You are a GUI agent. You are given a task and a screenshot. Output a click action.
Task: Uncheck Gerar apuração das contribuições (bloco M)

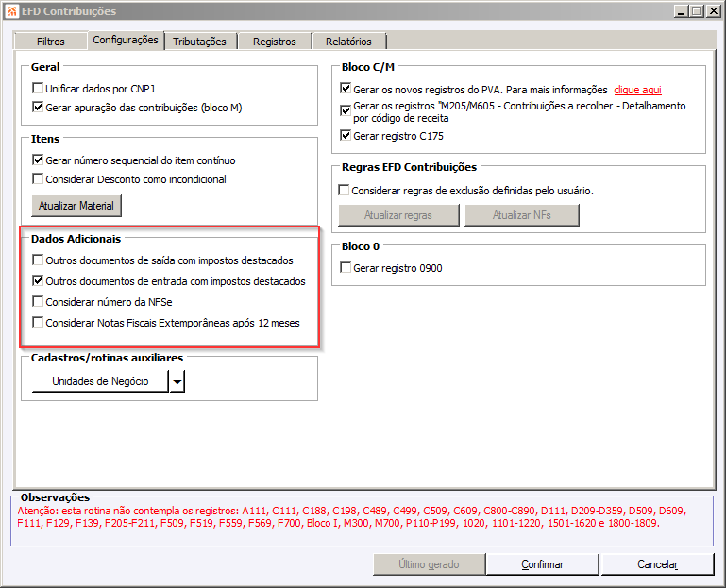(38, 107)
